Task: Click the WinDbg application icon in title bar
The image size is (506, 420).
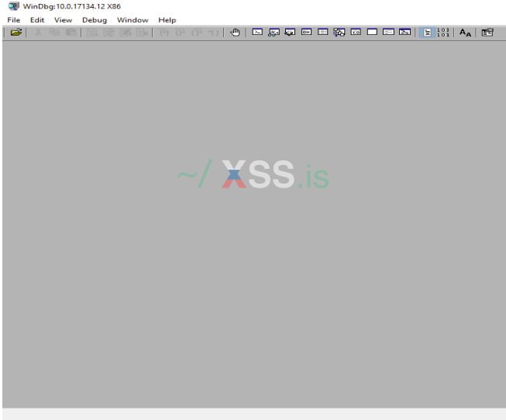Action: pos(13,6)
